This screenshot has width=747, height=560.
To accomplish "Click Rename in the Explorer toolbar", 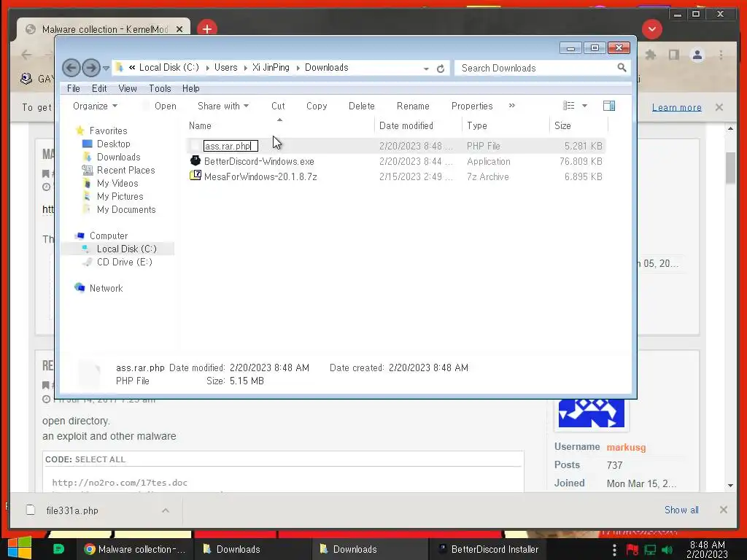I will [413, 106].
